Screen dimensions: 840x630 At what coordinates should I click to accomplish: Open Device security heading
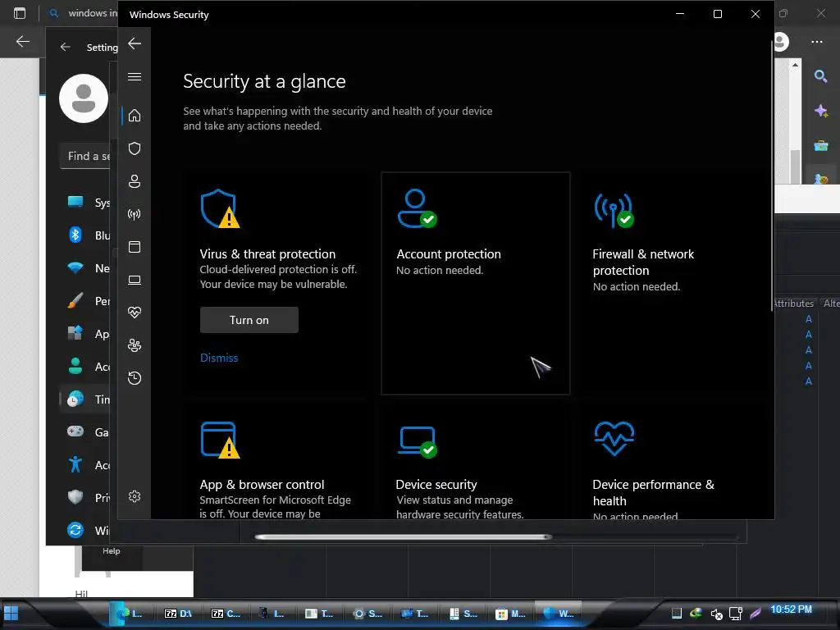(x=436, y=484)
